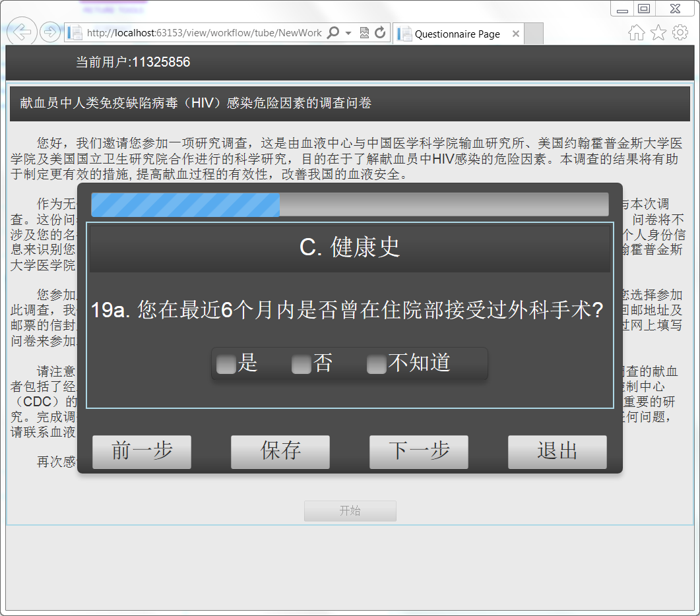This screenshot has height=616, width=700.
Task: Click the 前一步 button
Action: pos(142,452)
